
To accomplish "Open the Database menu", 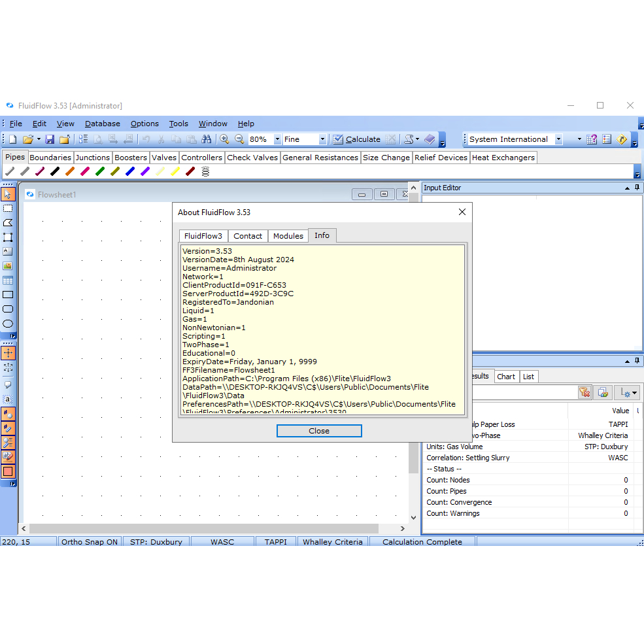I will [x=102, y=124].
